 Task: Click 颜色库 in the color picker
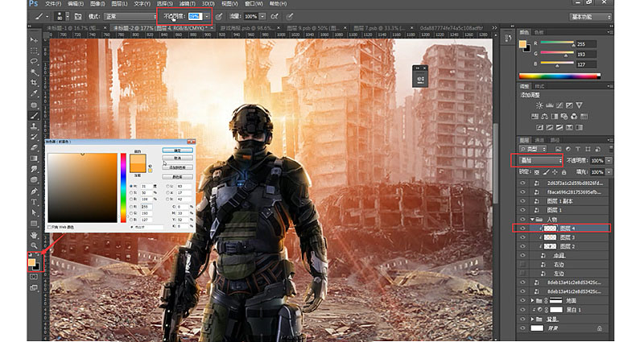pos(177,176)
